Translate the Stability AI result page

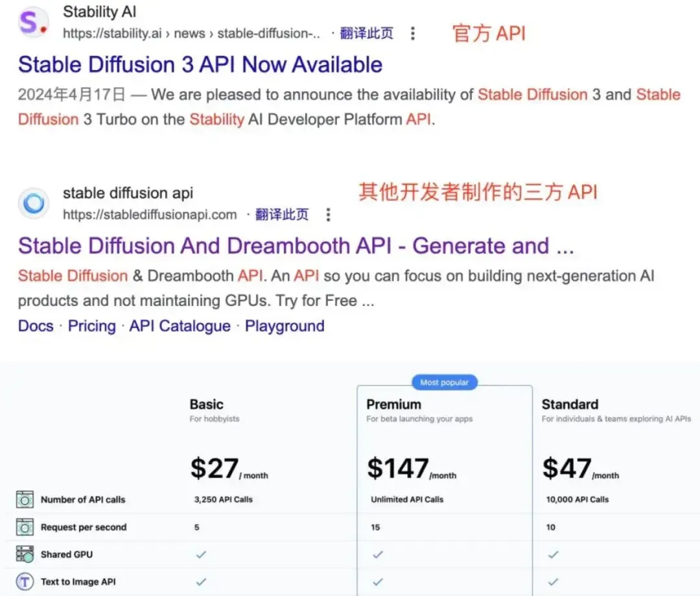[366, 33]
